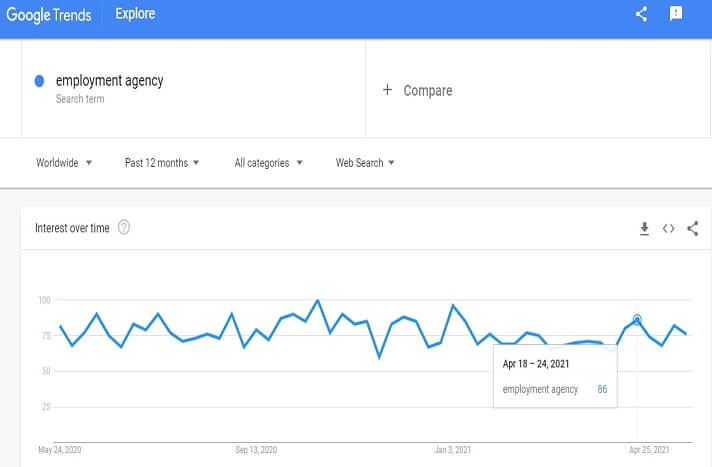Click the Google Trends logo
Image resolution: width=712 pixels, height=467 pixels.
click(50, 15)
